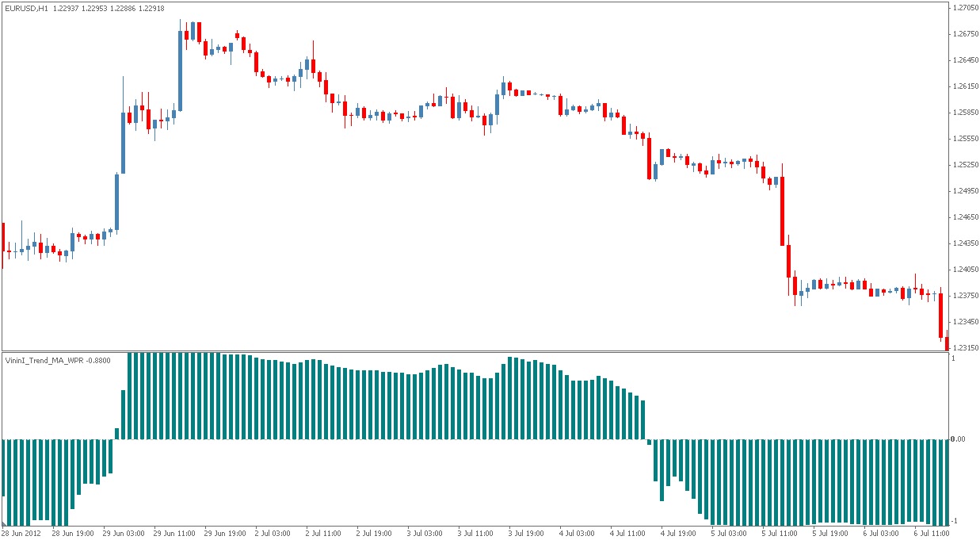Screen dimensions: 980x540
Task: Click the 3 Jul 19:00 time label
Action: pos(528,534)
